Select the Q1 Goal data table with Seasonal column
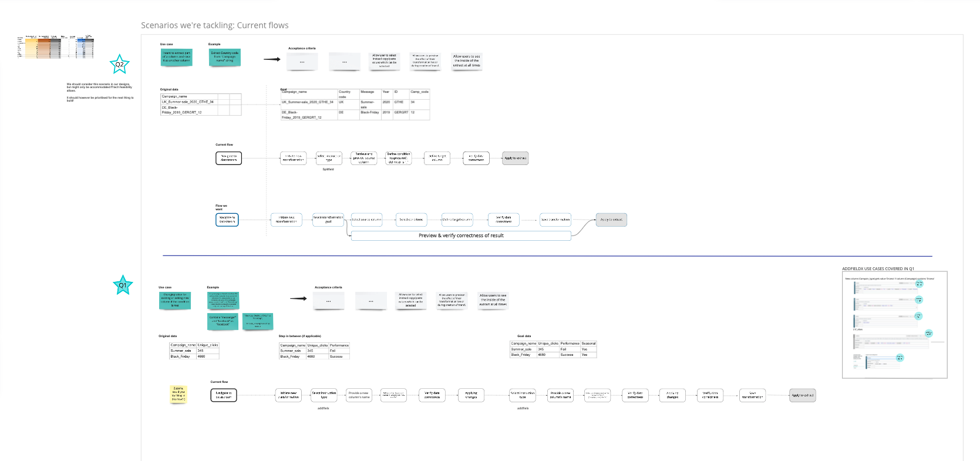 click(553, 349)
